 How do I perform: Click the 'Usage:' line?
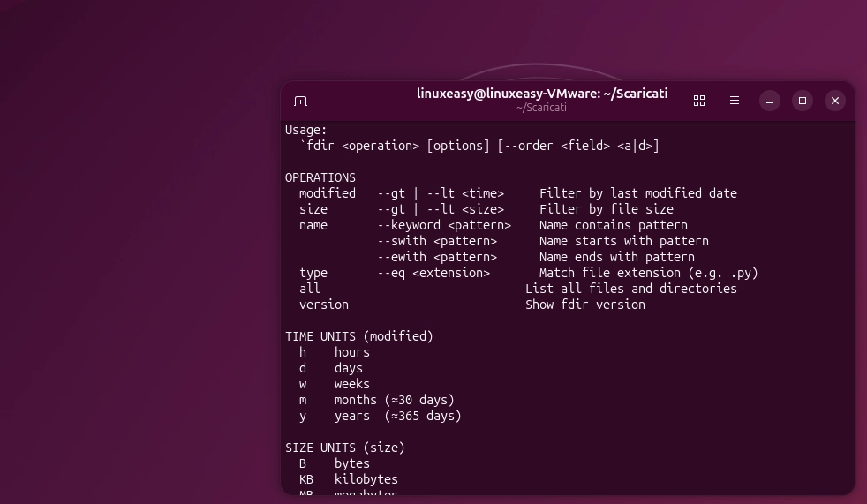click(306, 131)
